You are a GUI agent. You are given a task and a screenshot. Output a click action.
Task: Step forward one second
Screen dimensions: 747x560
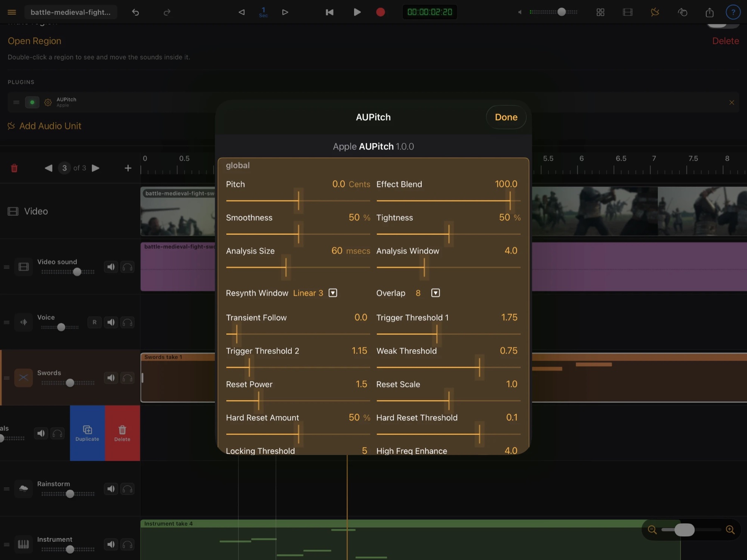tap(285, 12)
